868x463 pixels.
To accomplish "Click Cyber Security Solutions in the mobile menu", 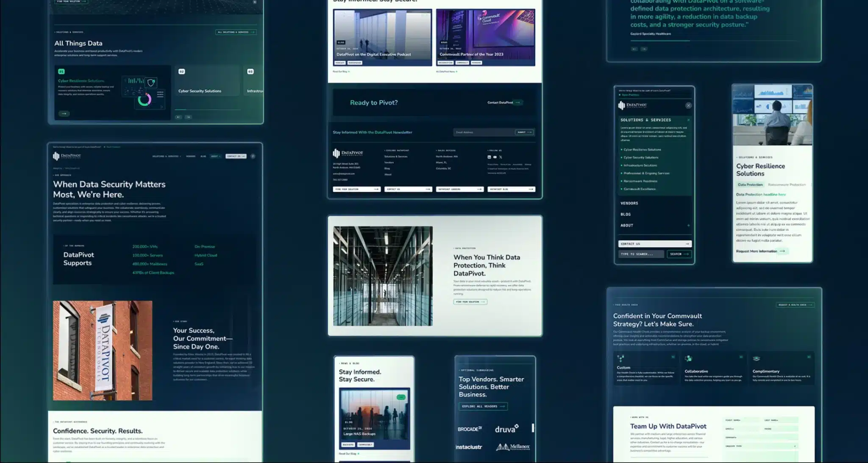I will (x=641, y=157).
